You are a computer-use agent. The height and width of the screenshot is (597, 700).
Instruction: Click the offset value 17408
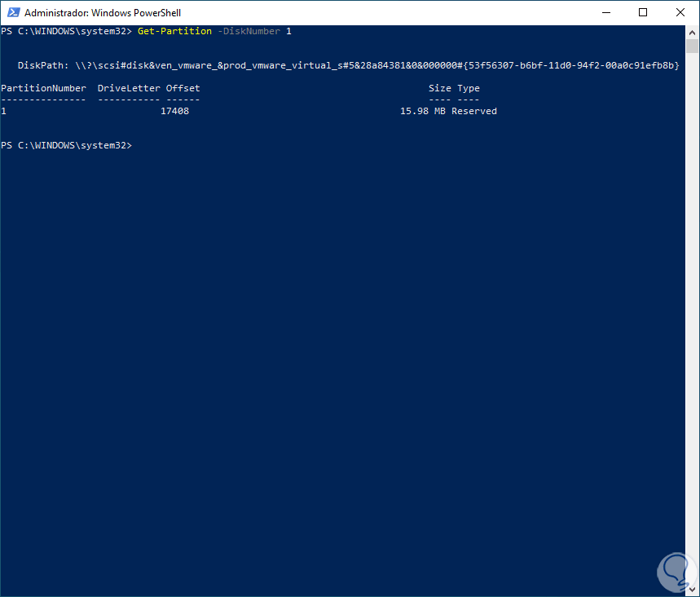click(x=174, y=111)
